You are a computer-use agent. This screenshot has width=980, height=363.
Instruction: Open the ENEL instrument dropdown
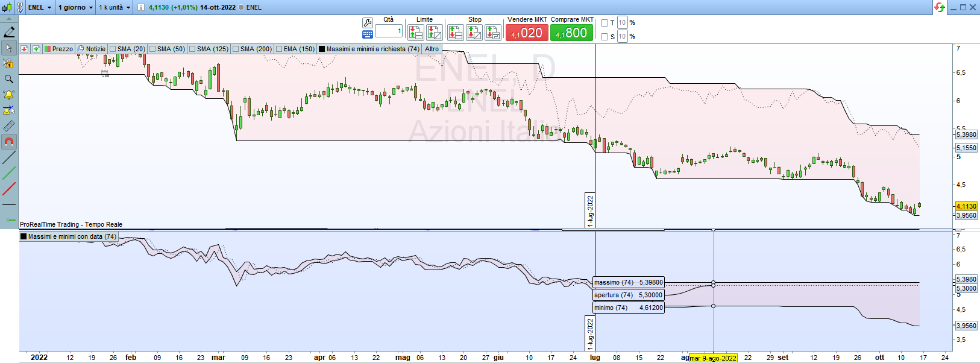pyautogui.click(x=40, y=7)
